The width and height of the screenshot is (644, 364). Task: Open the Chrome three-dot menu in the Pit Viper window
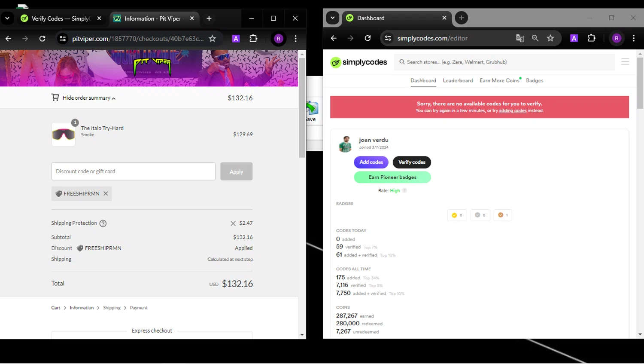295,39
